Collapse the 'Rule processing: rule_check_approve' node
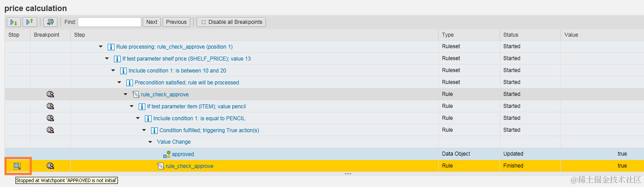Image resolution: width=644 pixels, height=187 pixels. tap(101, 46)
